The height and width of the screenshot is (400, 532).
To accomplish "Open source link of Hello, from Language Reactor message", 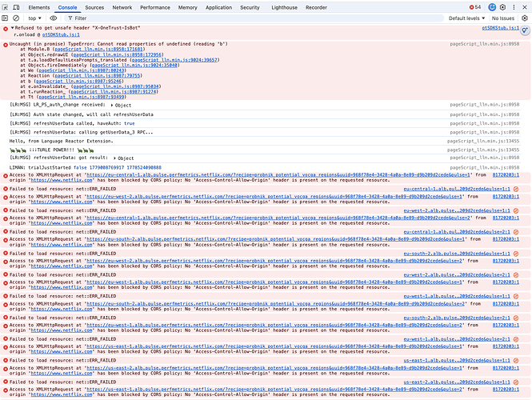I will coord(483,141).
